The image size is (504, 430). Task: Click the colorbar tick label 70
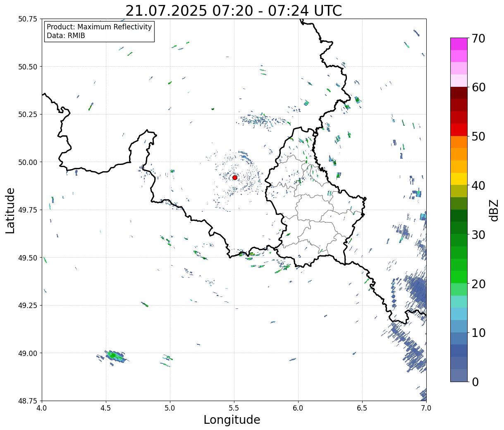(478, 38)
